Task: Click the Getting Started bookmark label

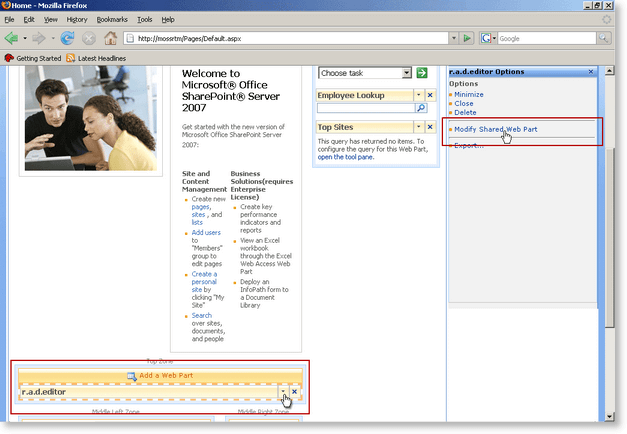Action: coord(39,58)
